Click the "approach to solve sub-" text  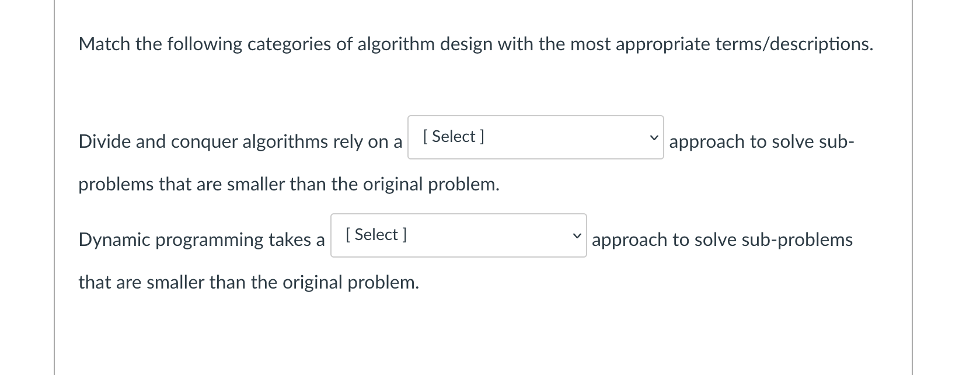(x=761, y=142)
